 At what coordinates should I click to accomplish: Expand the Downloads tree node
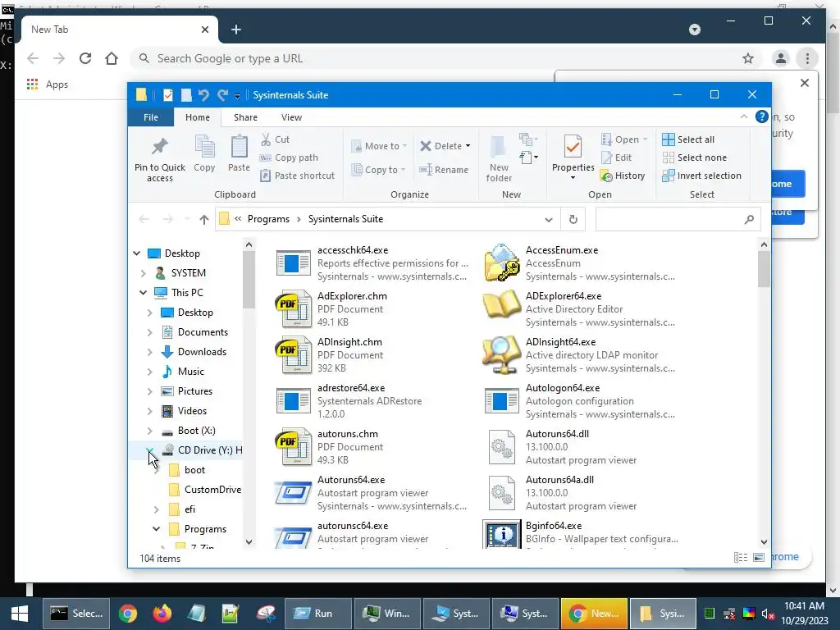point(149,352)
